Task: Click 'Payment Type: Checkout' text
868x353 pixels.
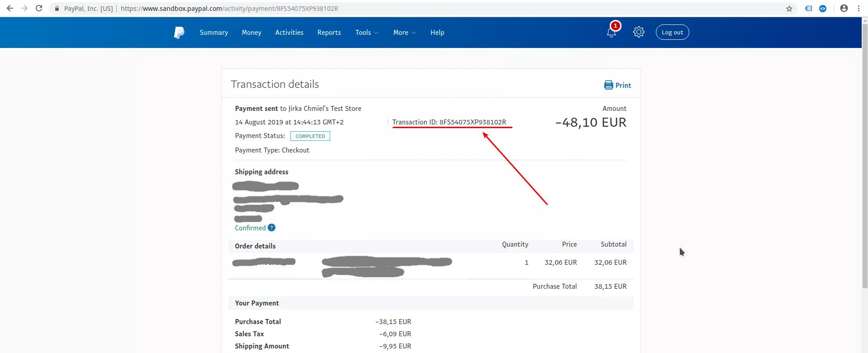Action: coord(272,150)
